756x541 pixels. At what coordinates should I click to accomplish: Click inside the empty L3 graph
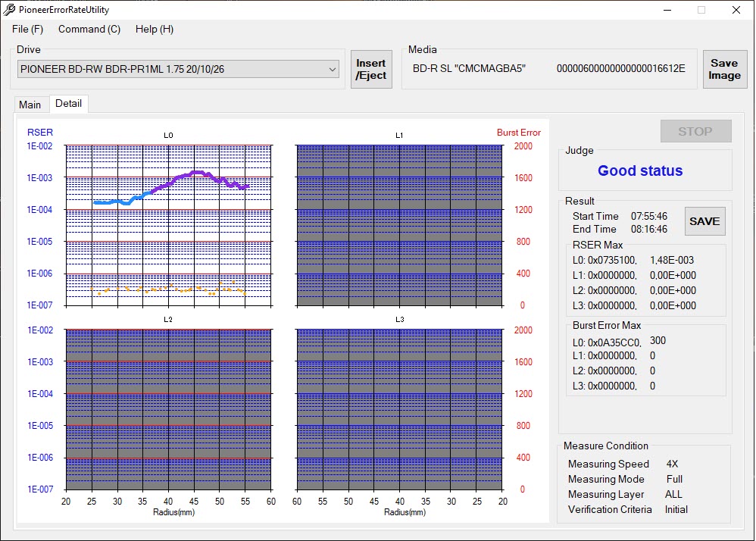[x=399, y=409]
